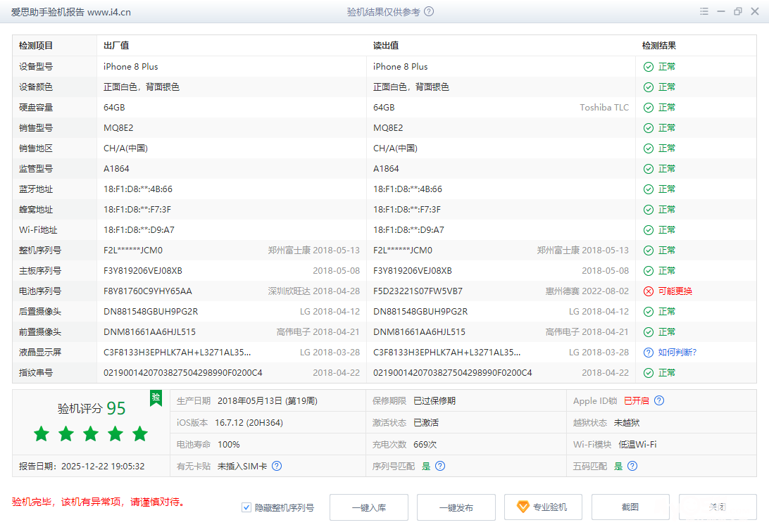Click help icon beside 验机结果仅供参考 title

pyautogui.click(x=429, y=11)
